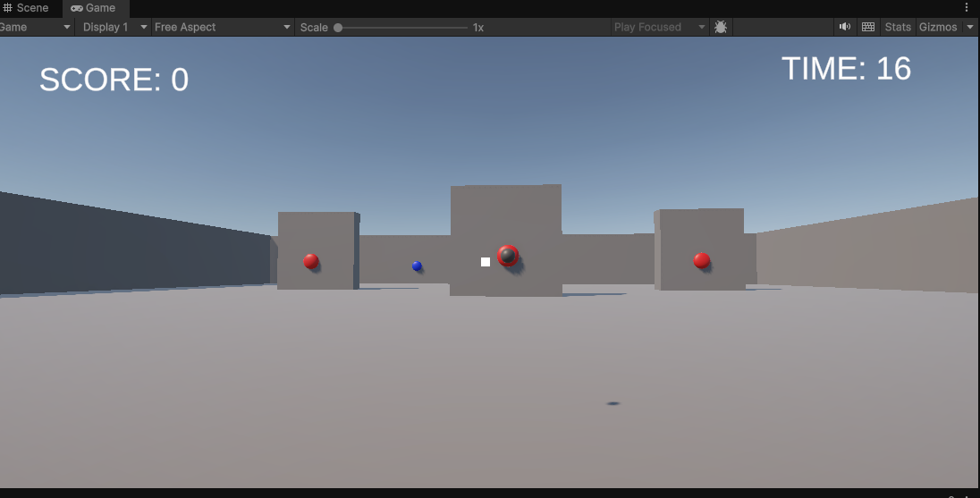The width and height of the screenshot is (980, 498).
Task: Open the Free Aspect ratio dropdown
Action: click(223, 27)
